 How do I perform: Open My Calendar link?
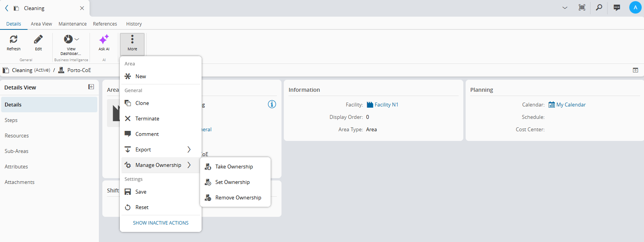point(571,105)
